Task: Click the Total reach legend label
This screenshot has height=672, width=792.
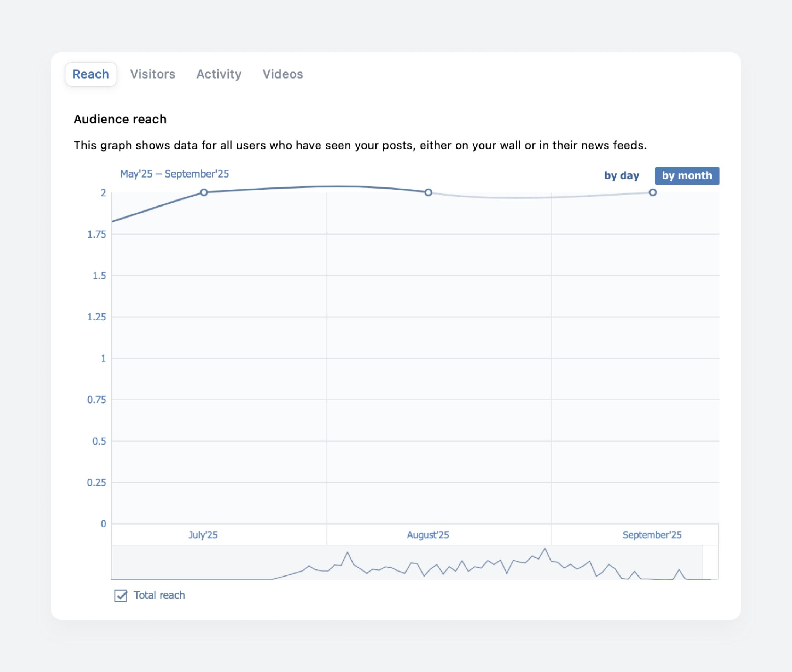Action: click(x=159, y=595)
